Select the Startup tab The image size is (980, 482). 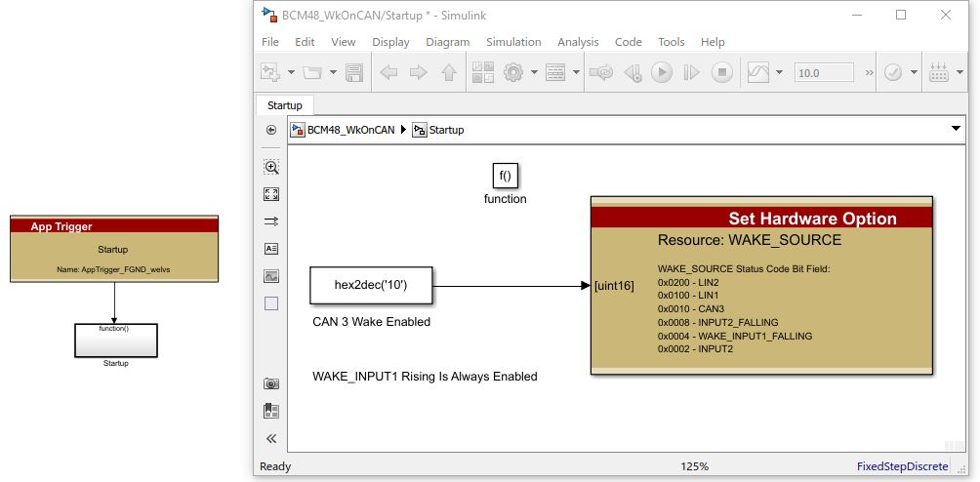pos(284,105)
